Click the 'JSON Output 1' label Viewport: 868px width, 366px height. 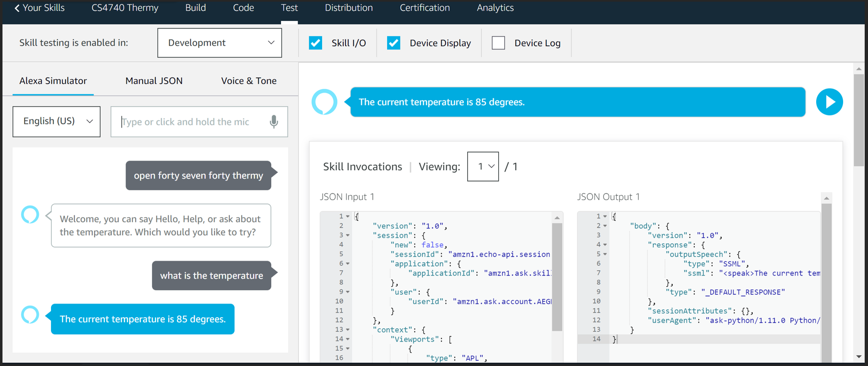point(609,197)
